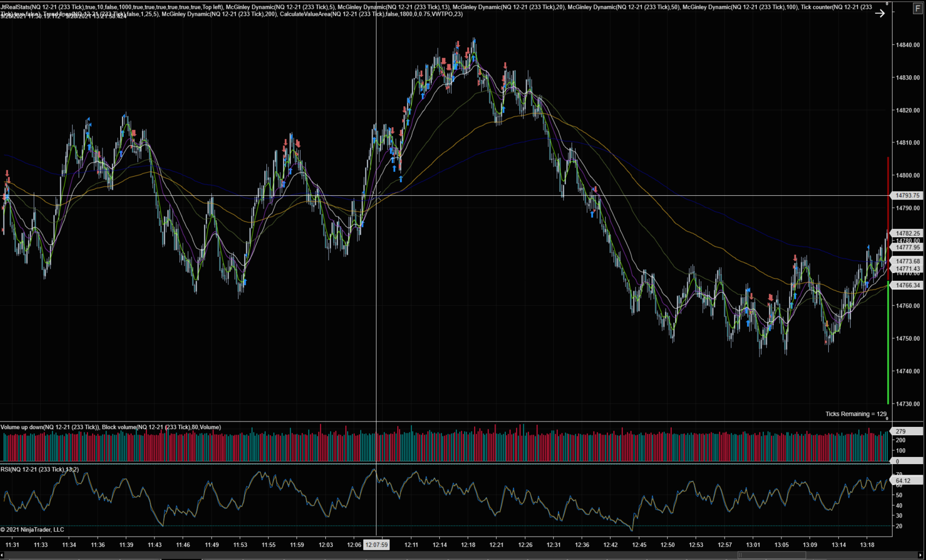Image resolution: width=926 pixels, height=560 pixels.
Task: Click the 14782.25 current price marker
Action: [907, 233]
